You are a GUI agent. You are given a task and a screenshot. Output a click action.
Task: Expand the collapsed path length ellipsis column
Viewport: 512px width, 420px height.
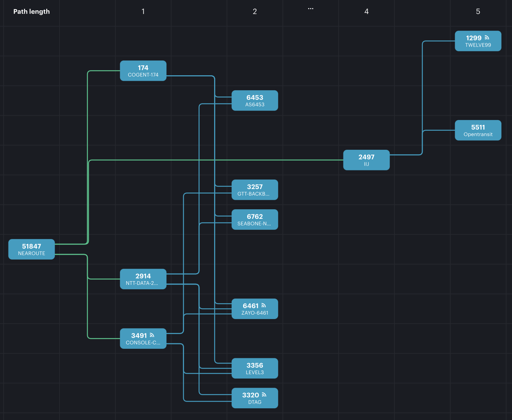click(311, 9)
